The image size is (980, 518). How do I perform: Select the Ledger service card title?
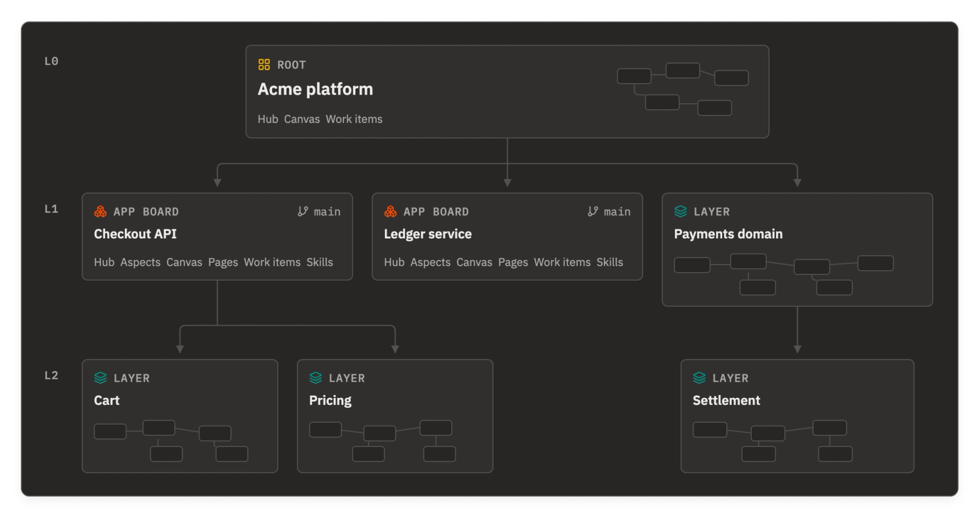click(x=428, y=234)
